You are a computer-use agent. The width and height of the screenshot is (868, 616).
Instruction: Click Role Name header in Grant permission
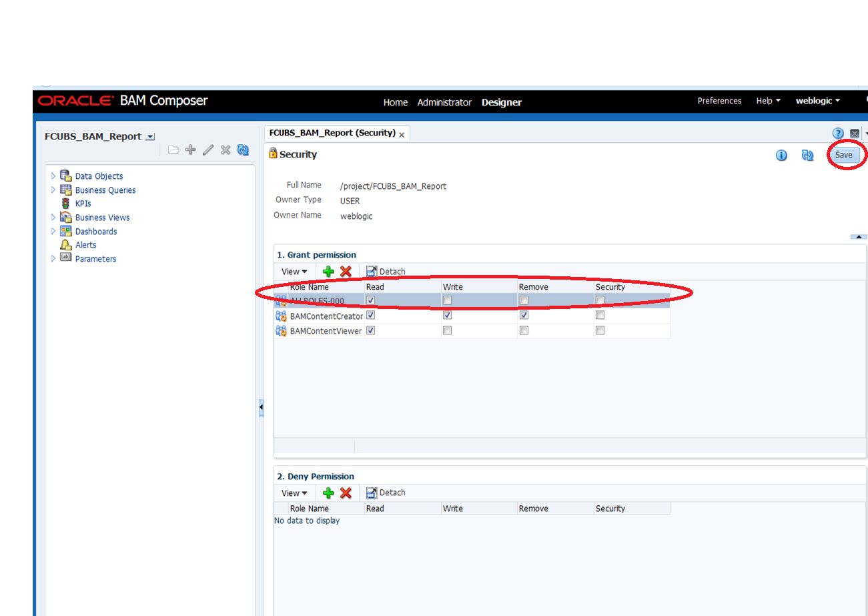pos(309,287)
